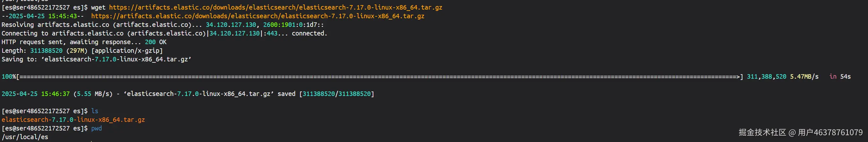Click the timestamped URL on second line
The width and height of the screenshot is (868, 142).
tap(258, 16)
